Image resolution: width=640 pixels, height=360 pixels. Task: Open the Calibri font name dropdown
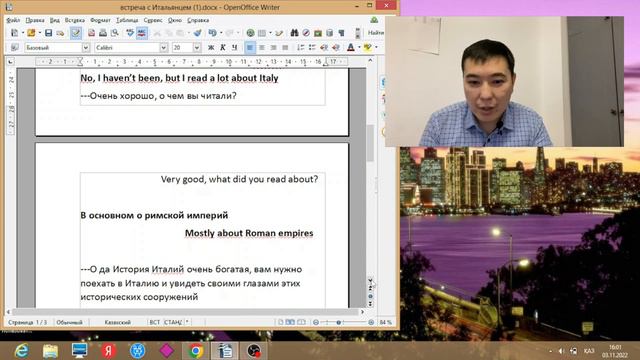point(163,48)
